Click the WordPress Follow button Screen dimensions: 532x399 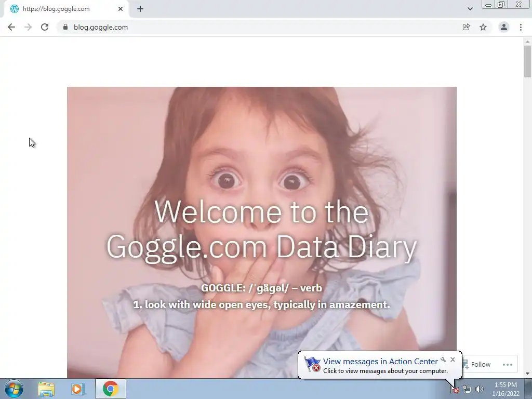(477, 364)
